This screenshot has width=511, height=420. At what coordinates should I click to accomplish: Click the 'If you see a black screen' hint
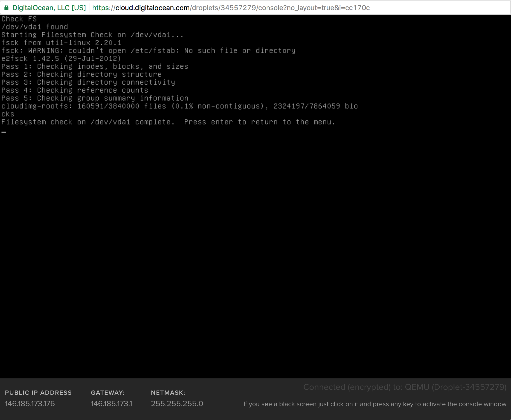point(375,404)
